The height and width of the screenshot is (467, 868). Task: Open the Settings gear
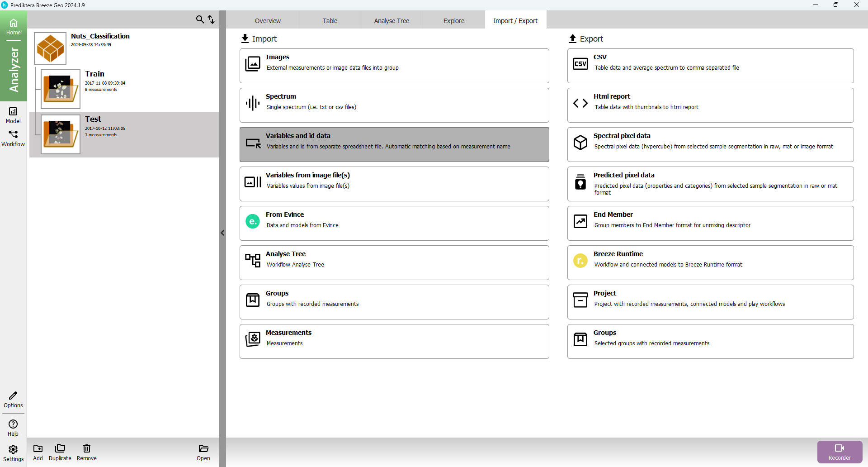pyautogui.click(x=13, y=453)
